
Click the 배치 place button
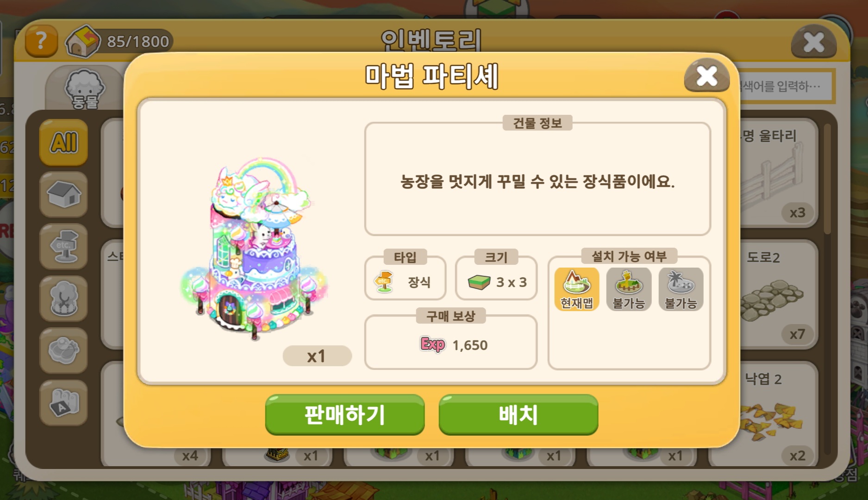[518, 414]
